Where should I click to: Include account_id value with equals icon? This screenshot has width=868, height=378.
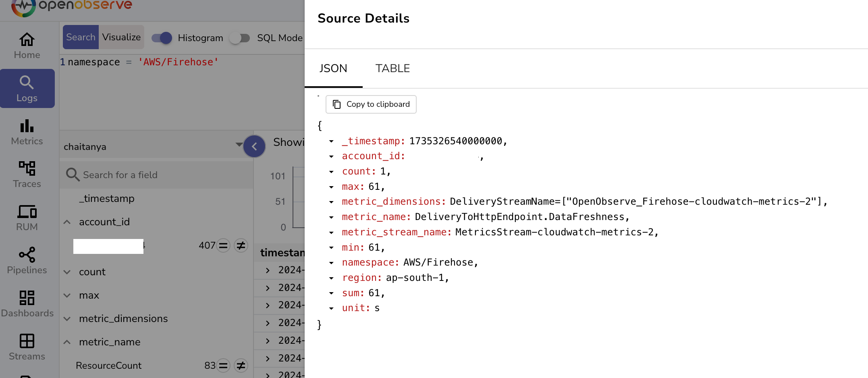tap(223, 245)
